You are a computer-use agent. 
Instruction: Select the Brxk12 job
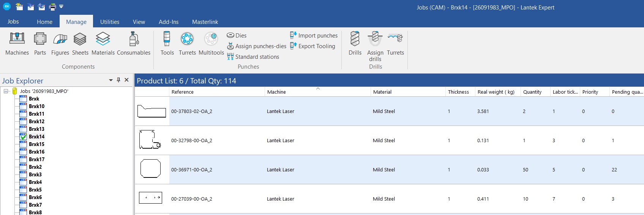pyautogui.click(x=36, y=121)
